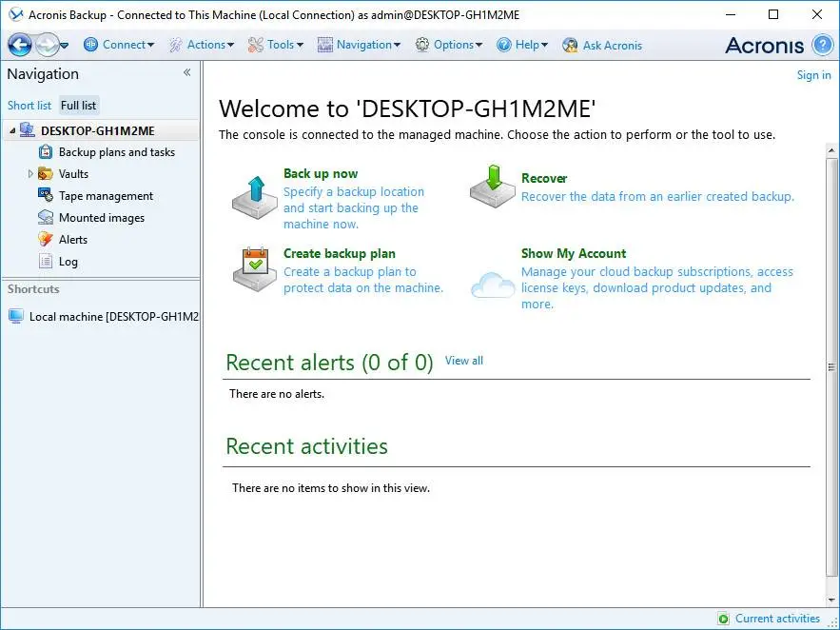
Task: Click the Help question mark toolbar icon
Action: point(503,45)
